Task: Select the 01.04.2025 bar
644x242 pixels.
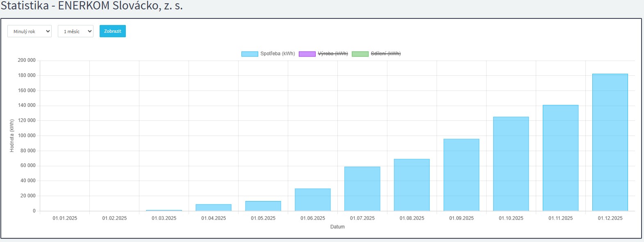Action: [x=213, y=208]
